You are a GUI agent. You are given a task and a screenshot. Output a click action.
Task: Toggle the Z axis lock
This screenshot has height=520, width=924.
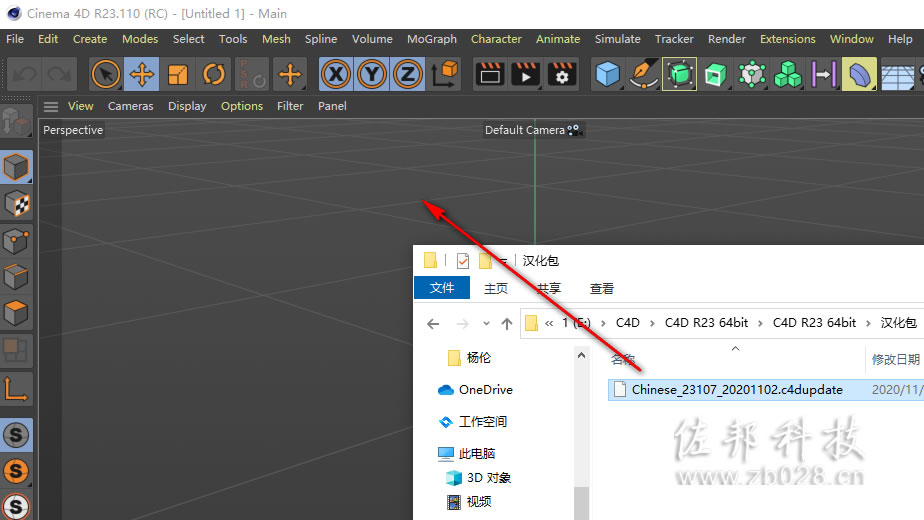[408, 74]
